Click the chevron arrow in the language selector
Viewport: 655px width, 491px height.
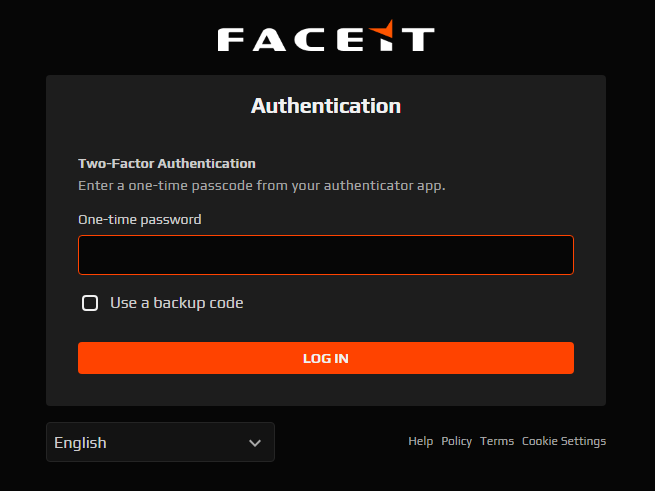click(x=255, y=443)
